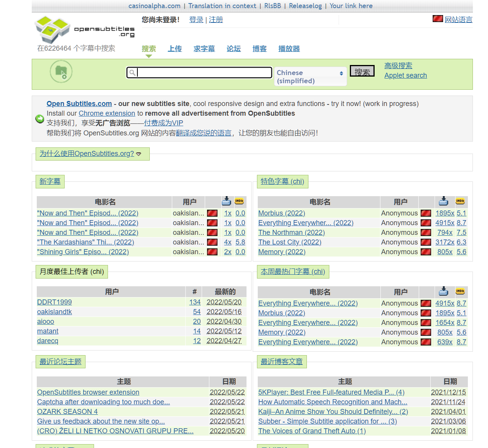Click download icon header in 新字幕 table
Image resolution: width=488 pixels, height=448 pixels.
tap(226, 201)
